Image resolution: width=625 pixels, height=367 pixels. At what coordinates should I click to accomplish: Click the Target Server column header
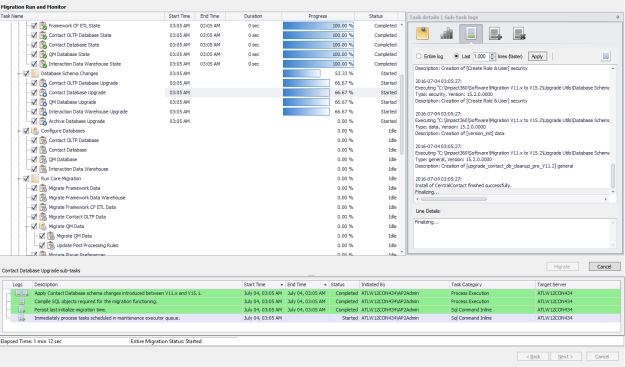tap(578, 285)
